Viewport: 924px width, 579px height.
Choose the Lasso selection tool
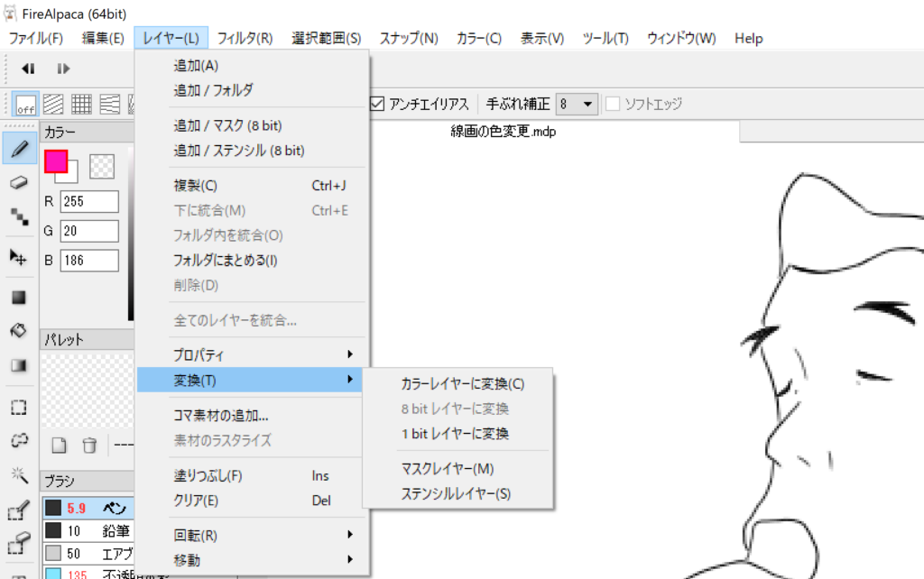pyautogui.click(x=18, y=441)
